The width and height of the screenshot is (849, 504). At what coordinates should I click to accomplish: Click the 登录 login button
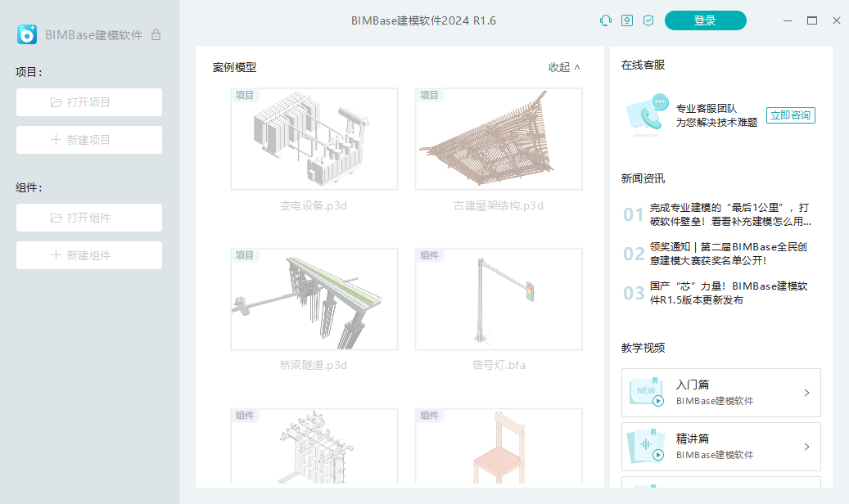click(706, 20)
